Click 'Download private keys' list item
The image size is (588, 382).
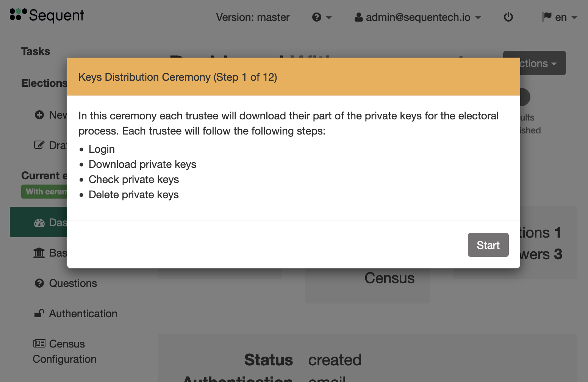point(142,164)
